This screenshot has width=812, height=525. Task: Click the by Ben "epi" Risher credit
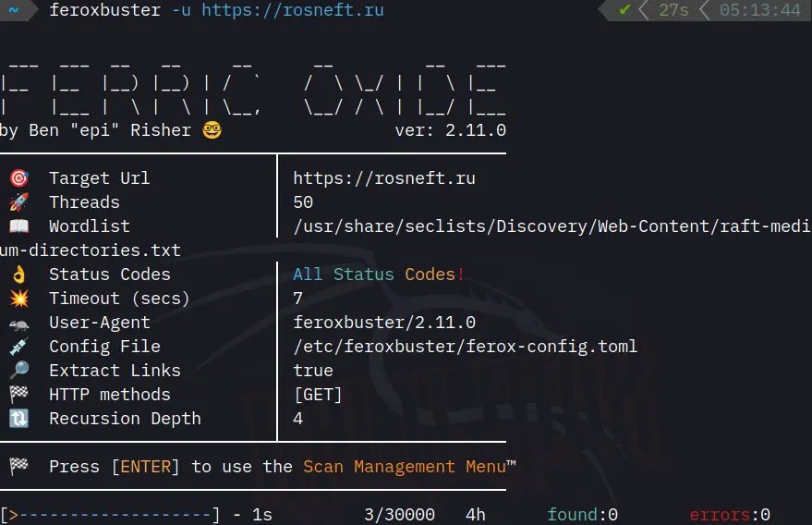95,130
